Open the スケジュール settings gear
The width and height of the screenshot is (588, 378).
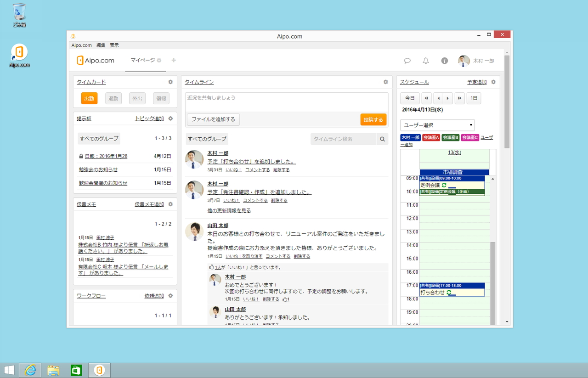492,82
